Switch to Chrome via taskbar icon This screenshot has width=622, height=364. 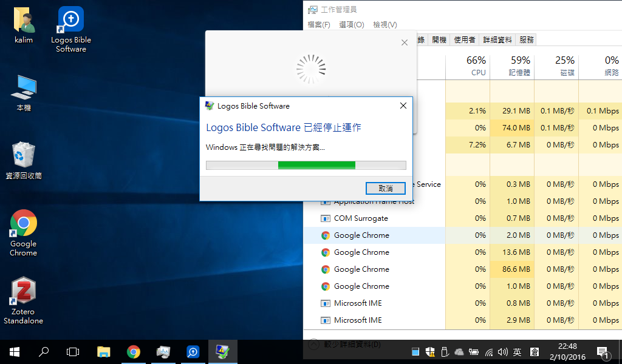click(133, 352)
